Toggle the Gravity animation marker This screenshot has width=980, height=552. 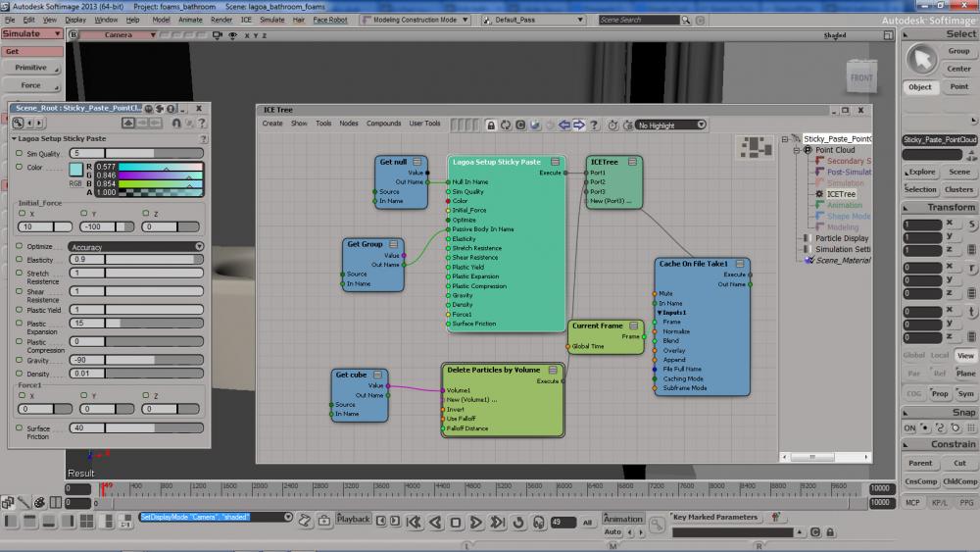[19, 361]
